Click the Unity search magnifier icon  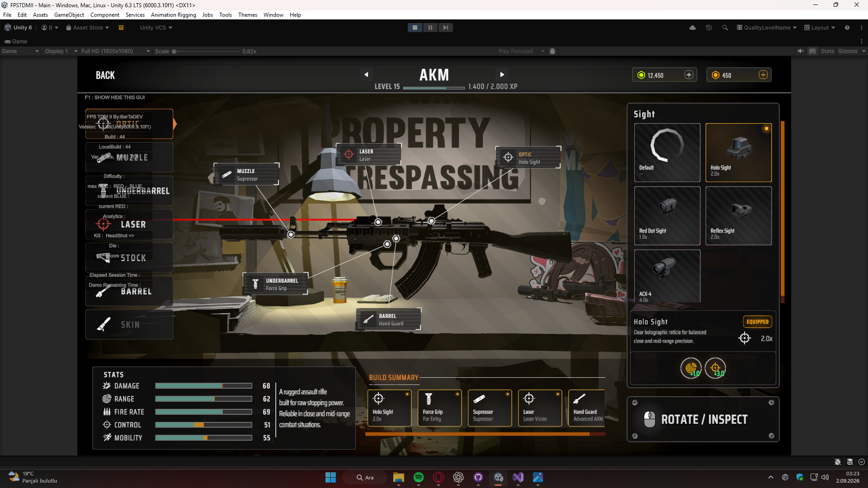coord(725,28)
